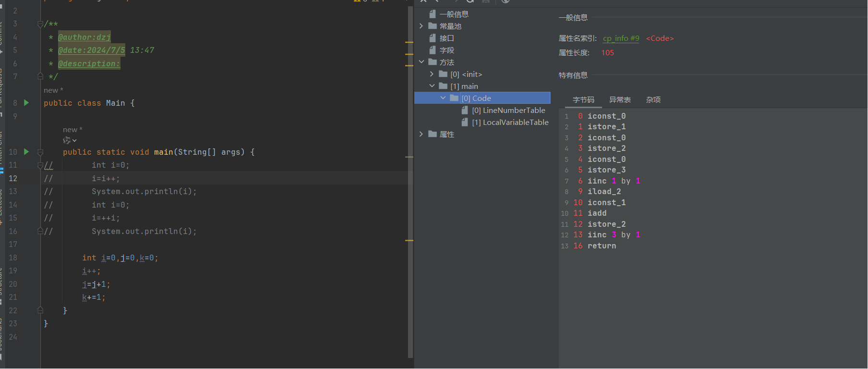Click the 'iadd' bytecode instruction

597,213
